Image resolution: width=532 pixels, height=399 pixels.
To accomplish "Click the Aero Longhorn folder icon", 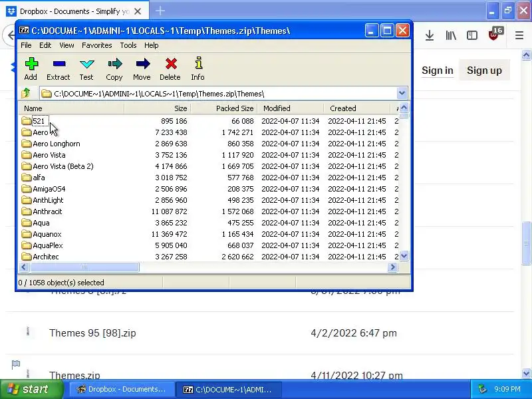I will click(26, 144).
